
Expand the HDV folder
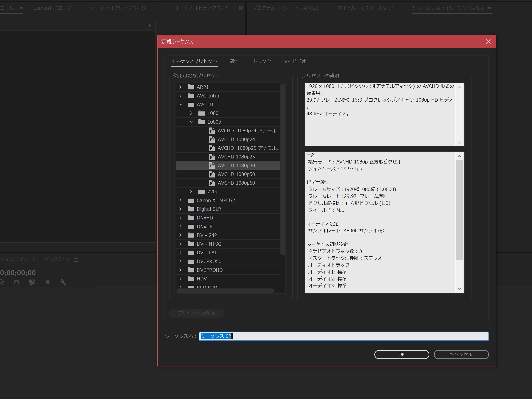[180, 279]
